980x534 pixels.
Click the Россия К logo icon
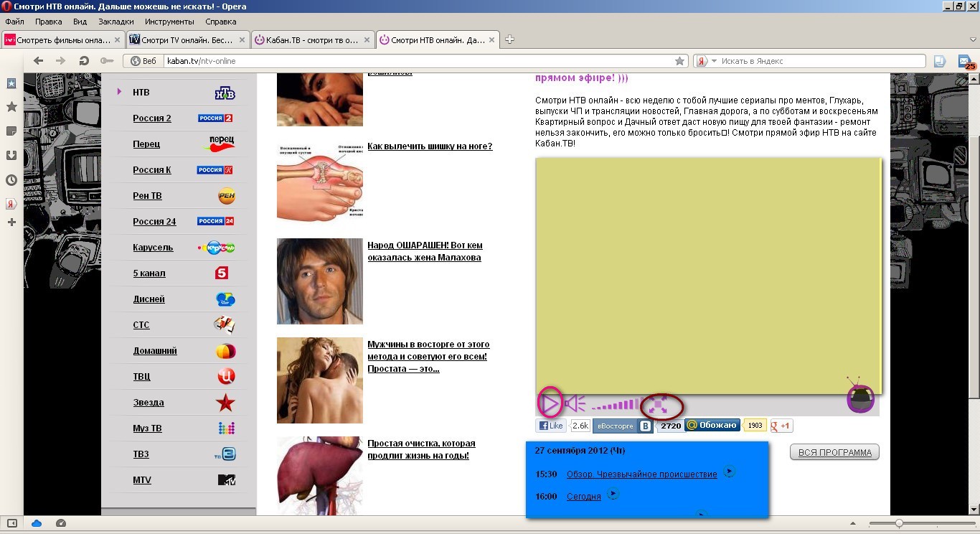pos(215,170)
